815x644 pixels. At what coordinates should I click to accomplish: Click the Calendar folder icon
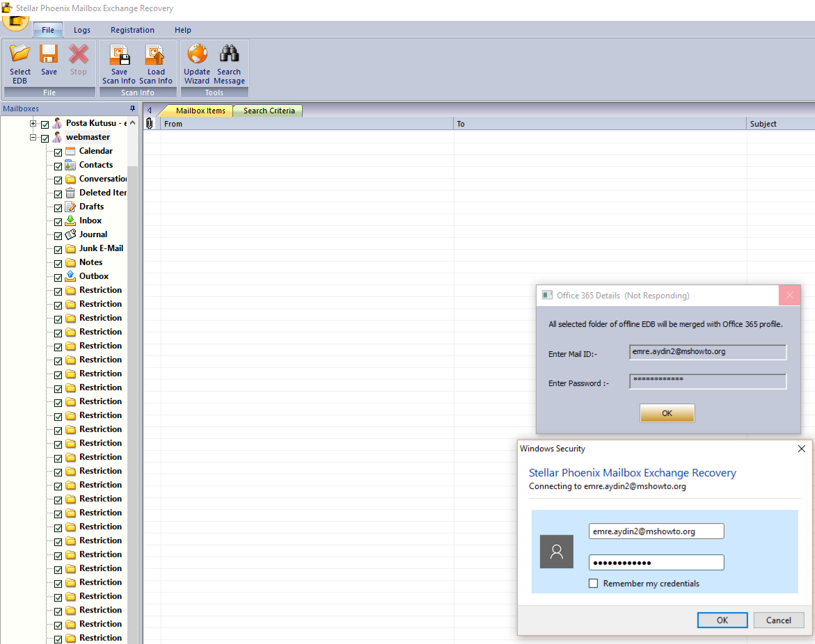[71, 151]
